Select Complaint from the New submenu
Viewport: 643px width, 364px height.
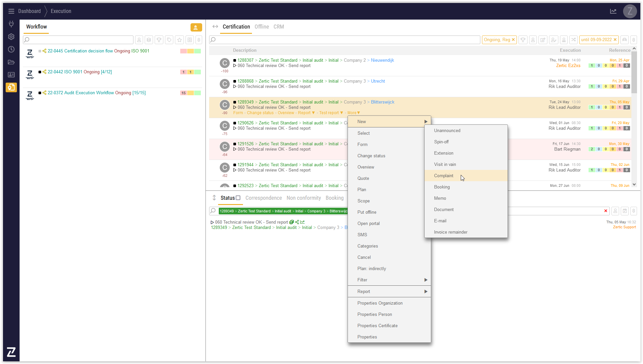[443, 176]
